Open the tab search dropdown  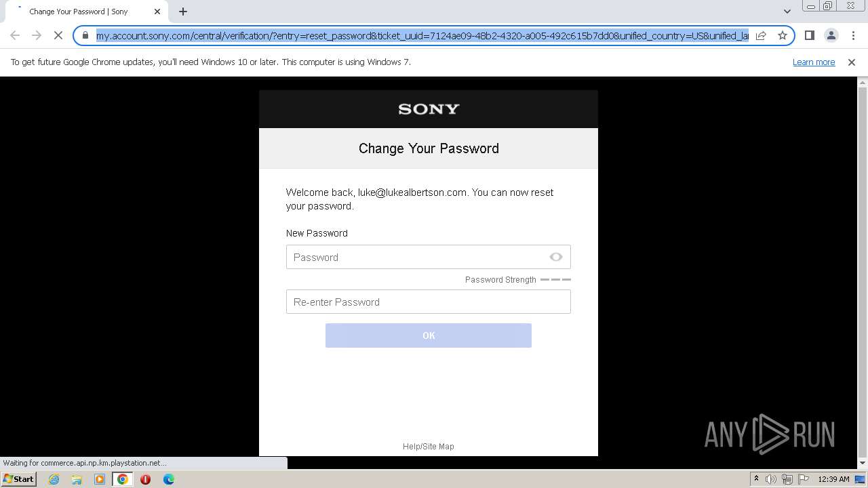click(x=787, y=12)
